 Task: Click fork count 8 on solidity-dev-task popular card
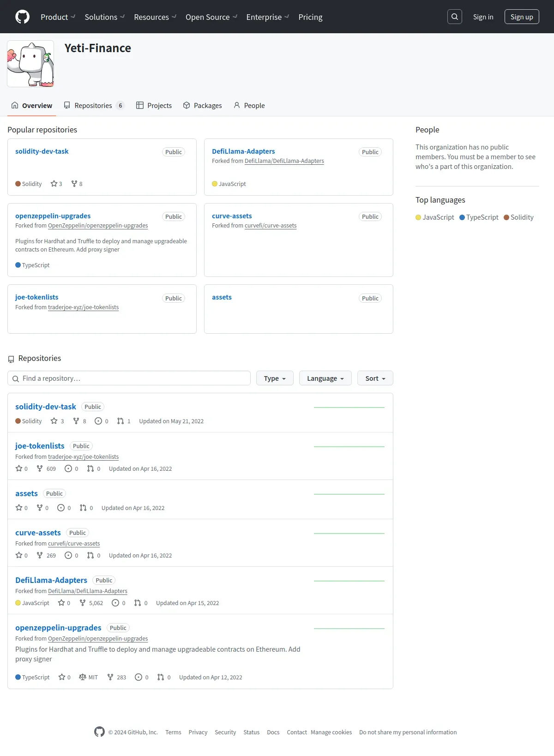coord(77,184)
